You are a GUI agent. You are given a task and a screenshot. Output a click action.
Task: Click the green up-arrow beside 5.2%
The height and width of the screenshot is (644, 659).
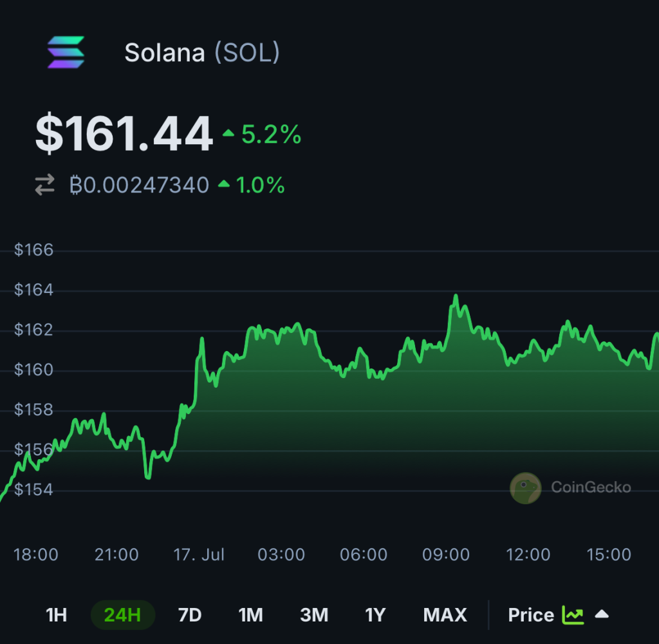[228, 134]
